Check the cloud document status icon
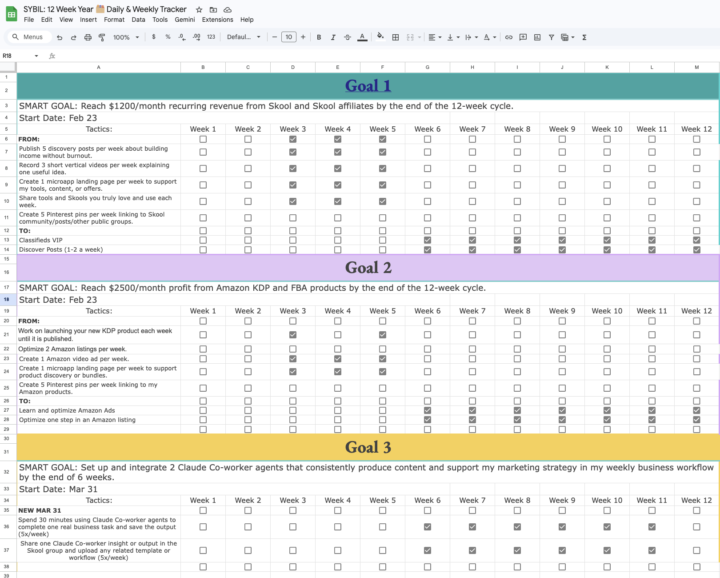 point(227,10)
